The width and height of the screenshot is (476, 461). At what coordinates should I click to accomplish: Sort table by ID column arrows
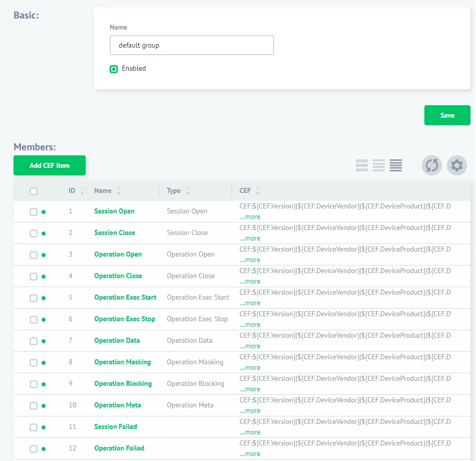pyautogui.click(x=83, y=191)
